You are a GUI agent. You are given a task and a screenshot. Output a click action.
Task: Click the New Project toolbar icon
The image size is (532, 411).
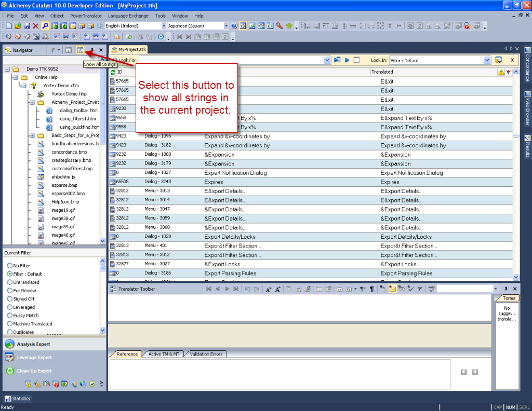point(9,26)
